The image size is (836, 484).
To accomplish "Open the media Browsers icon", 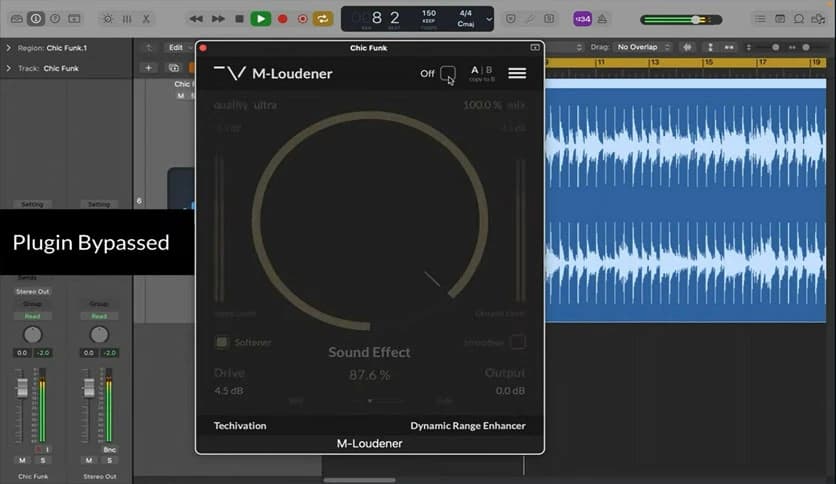I will pos(818,19).
